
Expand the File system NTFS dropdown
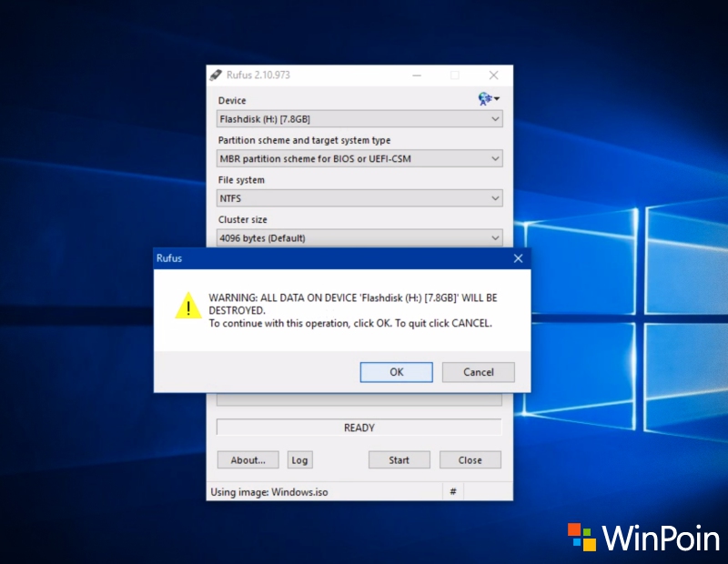[x=359, y=198]
